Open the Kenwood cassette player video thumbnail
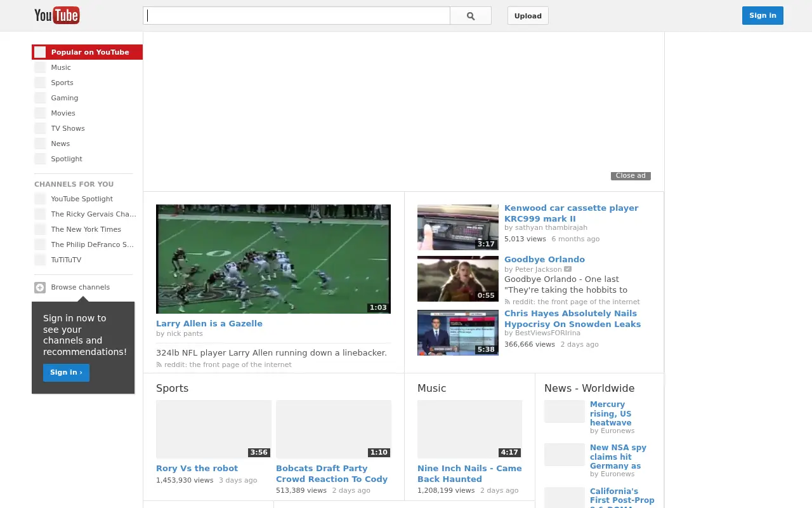This screenshot has height=508, width=812. click(x=458, y=227)
